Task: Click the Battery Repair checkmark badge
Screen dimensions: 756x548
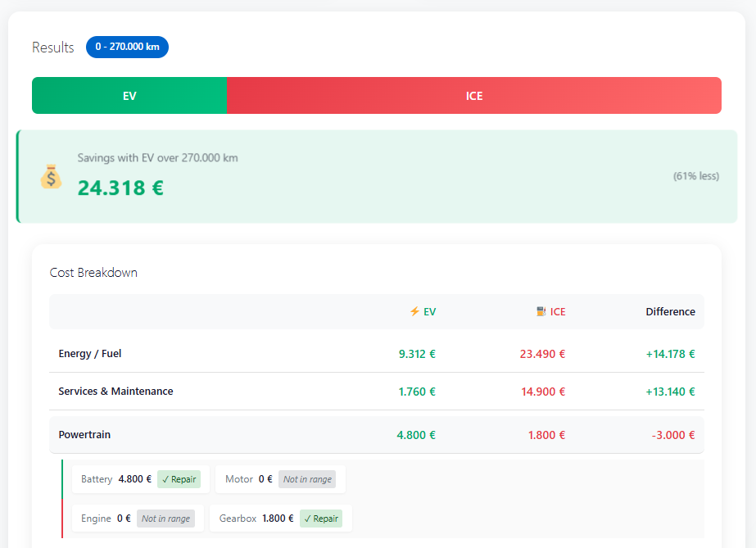Action: (179, 479)
